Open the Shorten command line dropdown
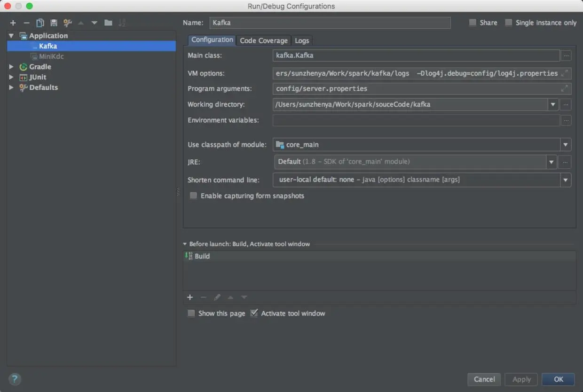 coord(565,180)
